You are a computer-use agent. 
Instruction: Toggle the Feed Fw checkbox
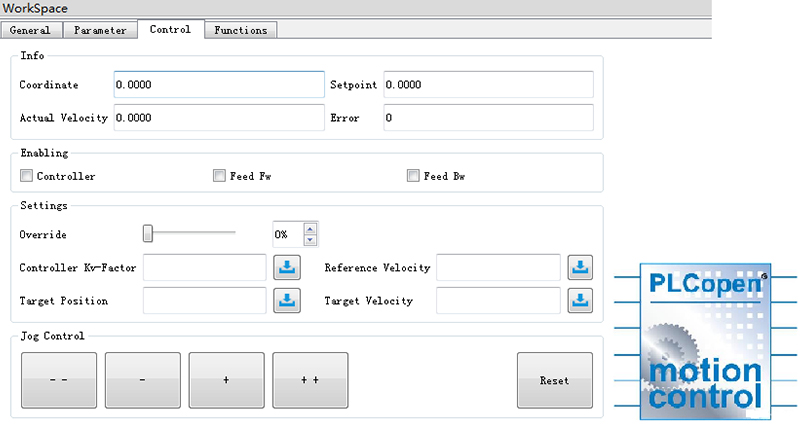pos(219,176)
